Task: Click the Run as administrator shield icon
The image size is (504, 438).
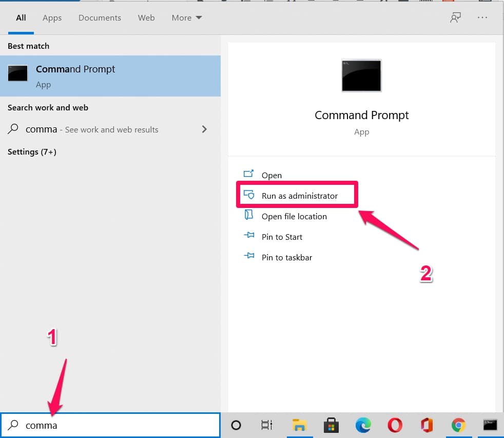Action: point(249,195)
